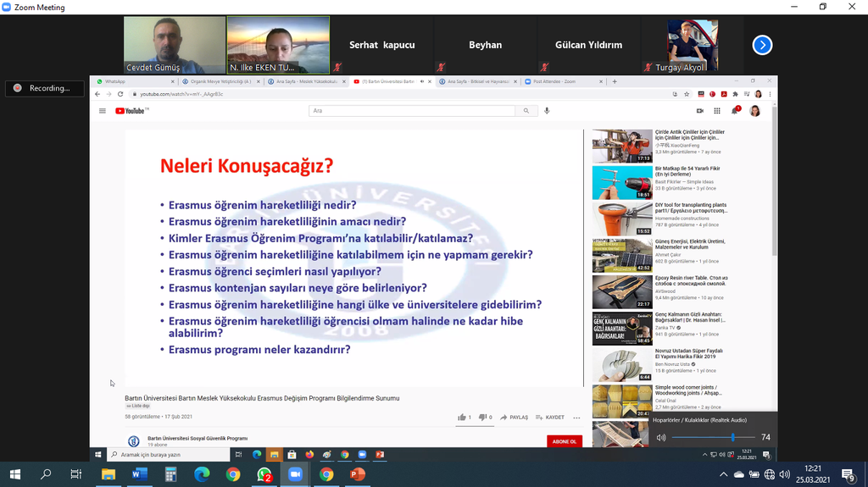Open the Windows notification center icon

click(848, 475)
